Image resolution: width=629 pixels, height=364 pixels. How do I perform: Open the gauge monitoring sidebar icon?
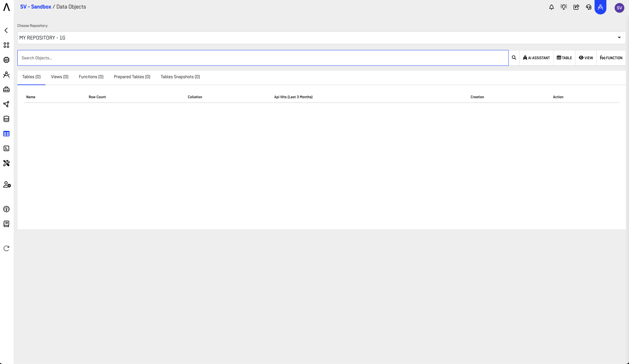tap(7, 209)
